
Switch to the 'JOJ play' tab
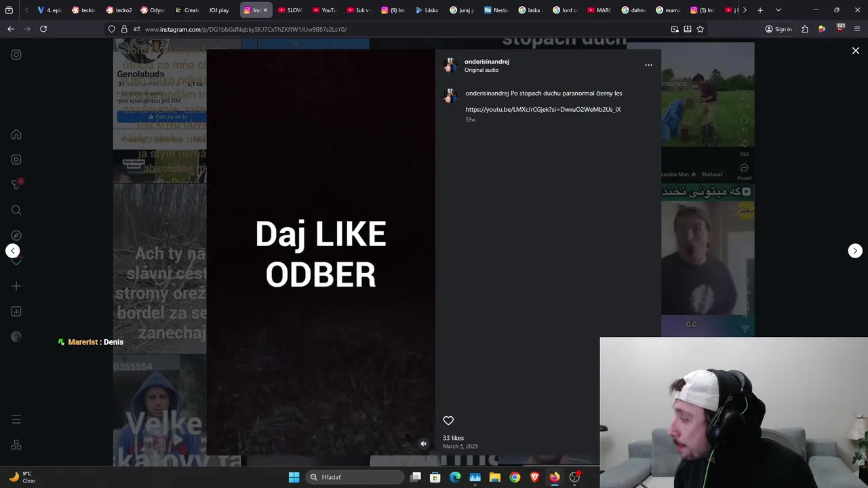pos(218,10)
